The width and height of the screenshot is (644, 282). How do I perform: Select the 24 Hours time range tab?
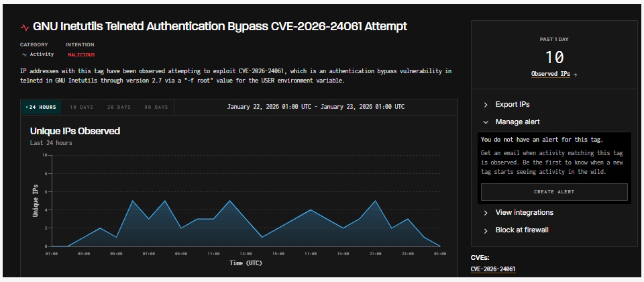coord(41,107)
